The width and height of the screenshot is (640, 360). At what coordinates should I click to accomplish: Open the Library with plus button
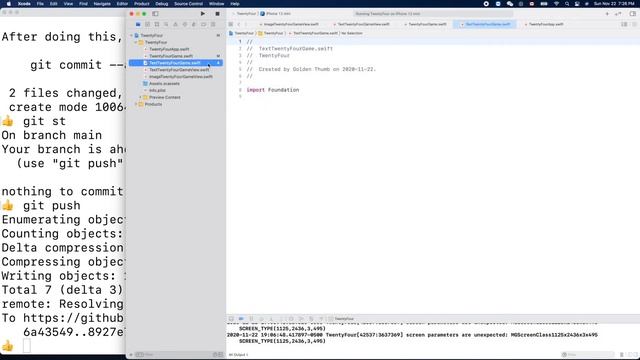(x=607, y=14)
